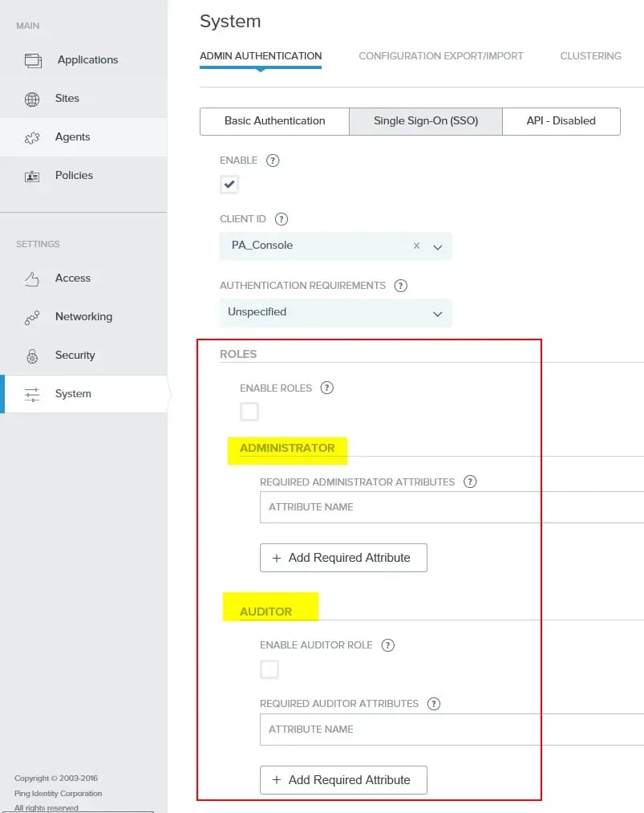The width and height of the screenshot is (644, 813).
Task: Switch to the Configuration Export/Import tab
Action: (441, 56)
